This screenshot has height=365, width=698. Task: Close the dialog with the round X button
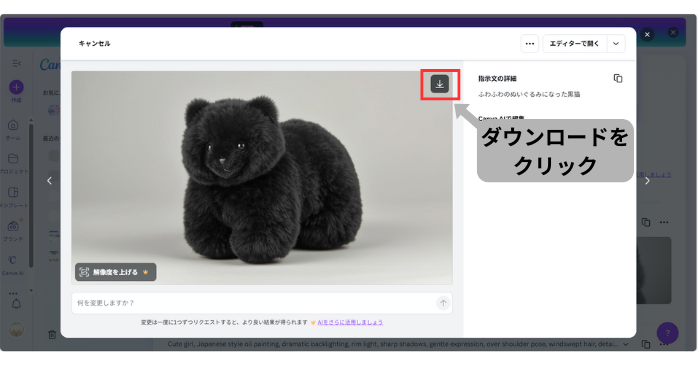[647, 35]
